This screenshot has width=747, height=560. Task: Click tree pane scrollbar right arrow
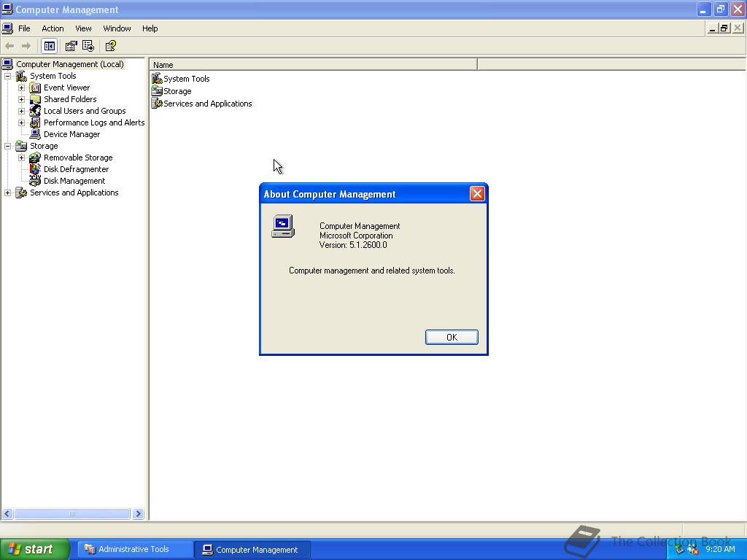click(138, 513)
